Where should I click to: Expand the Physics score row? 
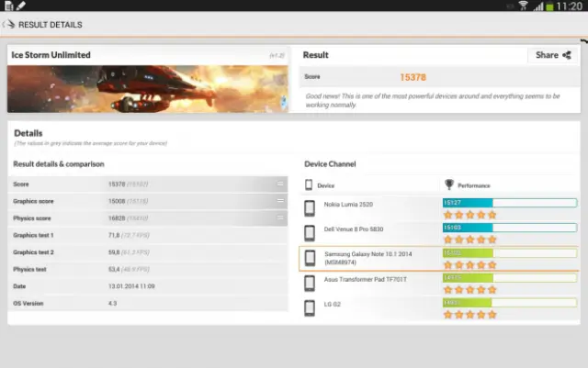[279, 218]
